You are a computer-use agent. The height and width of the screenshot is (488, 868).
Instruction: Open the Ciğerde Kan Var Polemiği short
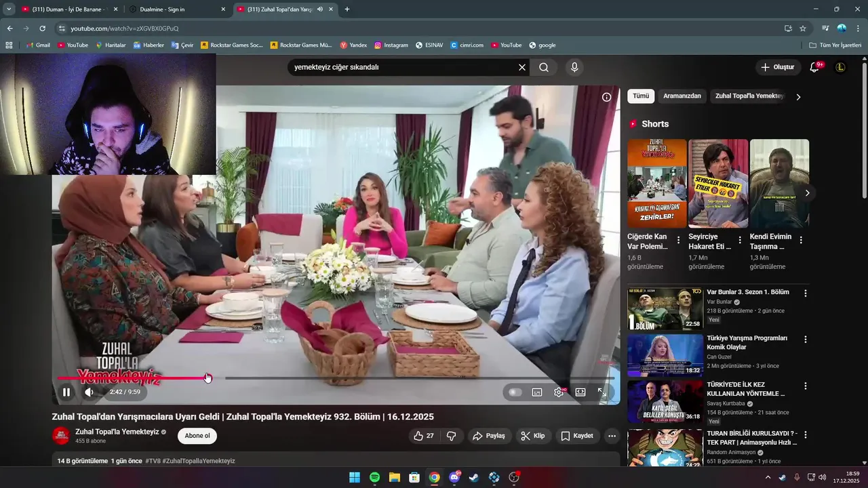coord(657,184)
